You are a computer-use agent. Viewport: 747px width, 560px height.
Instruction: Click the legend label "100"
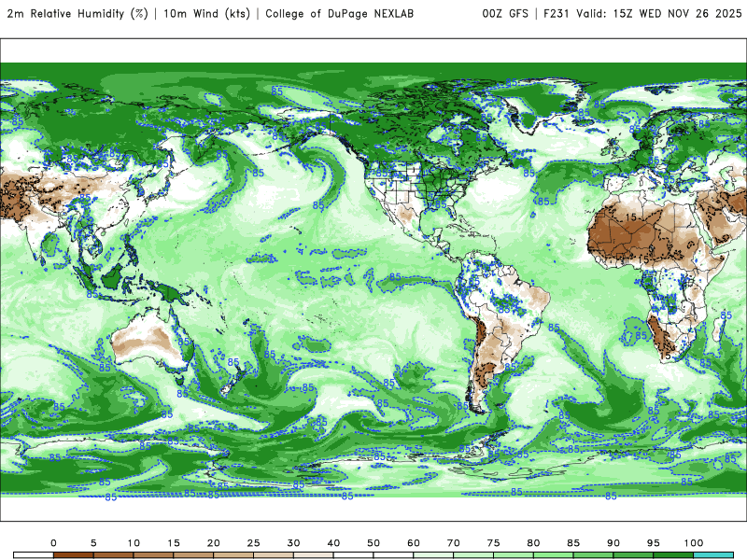pos(694,543)
